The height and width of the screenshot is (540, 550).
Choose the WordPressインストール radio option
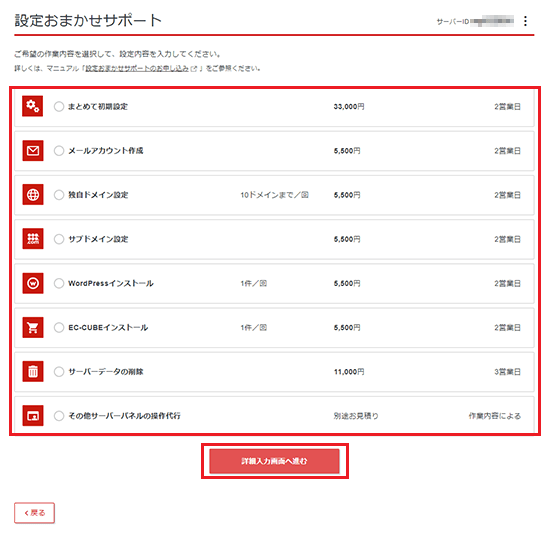pyautogui.click(x=59, y=283)
